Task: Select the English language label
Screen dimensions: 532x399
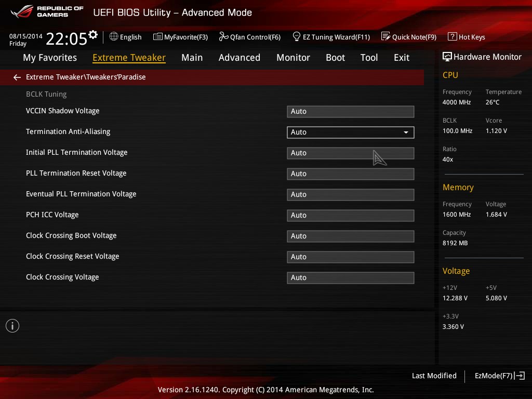Action: coord(130,37)
